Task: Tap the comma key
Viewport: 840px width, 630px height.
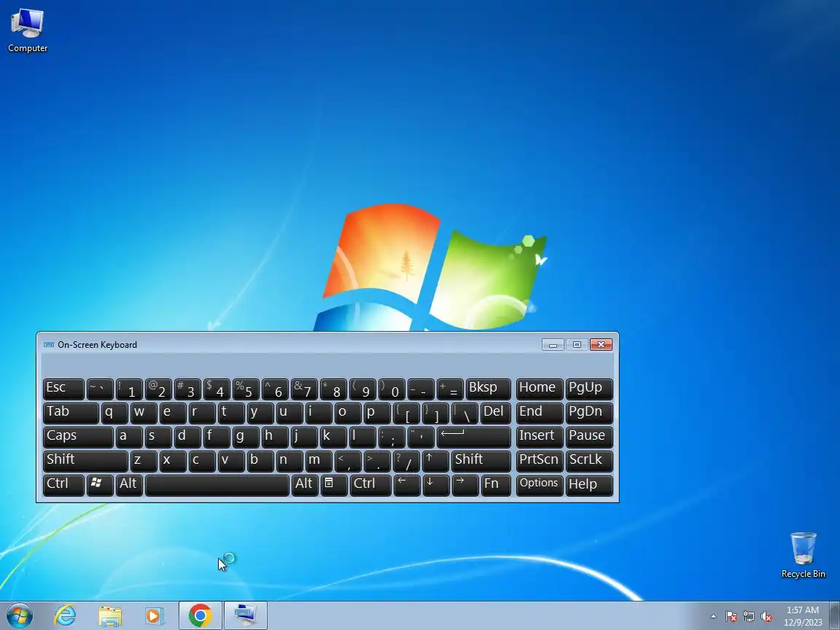Action: coord(348,462)
